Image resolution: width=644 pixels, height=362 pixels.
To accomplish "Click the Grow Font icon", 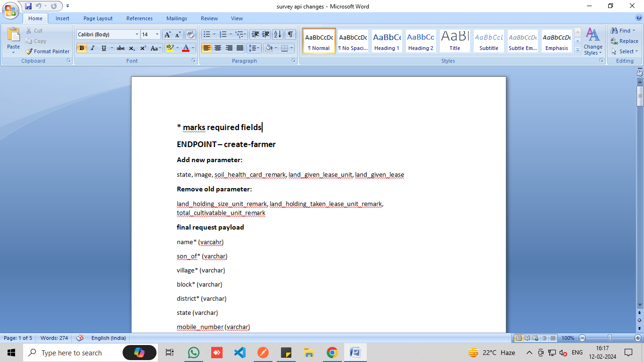I will 167,34.
